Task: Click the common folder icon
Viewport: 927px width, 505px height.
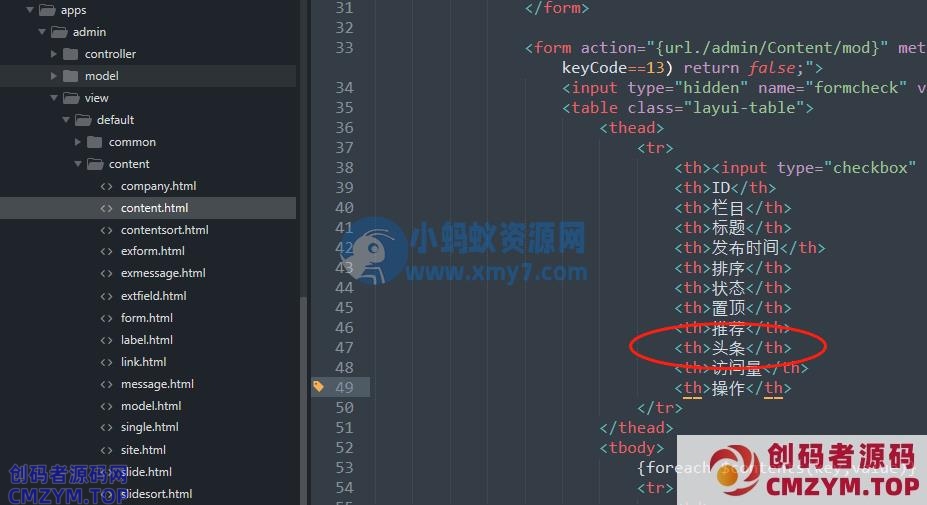Action: [95, 142]
